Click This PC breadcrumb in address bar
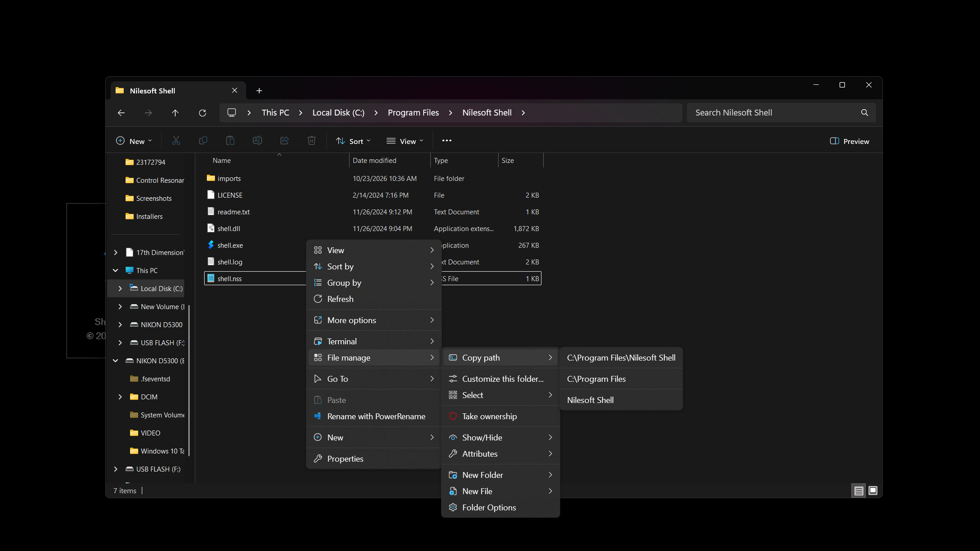Image resolution: width=980 pixels, height=551 pixels. pos(275,113)
